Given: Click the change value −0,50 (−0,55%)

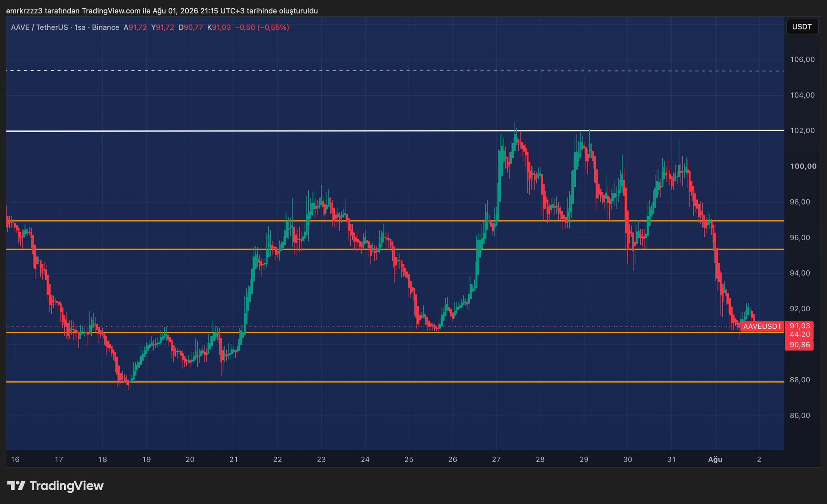Looking at the screenshot, I should coord(262,27).
